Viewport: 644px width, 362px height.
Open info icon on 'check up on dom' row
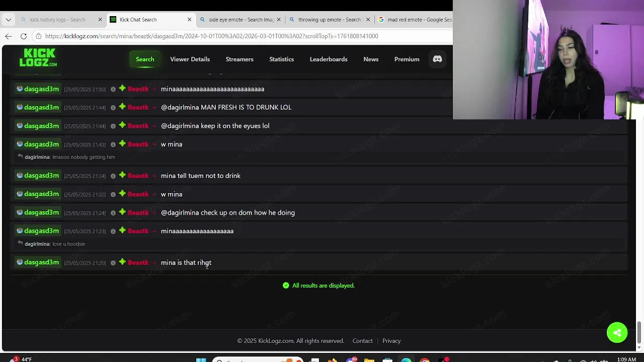[x=113, y=213]
